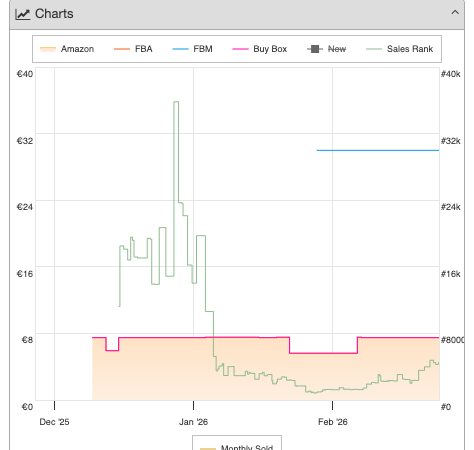Toggle the Sales Rank series in legend
This screenshot has width=474, height=450.
click(x=399, y=49)
